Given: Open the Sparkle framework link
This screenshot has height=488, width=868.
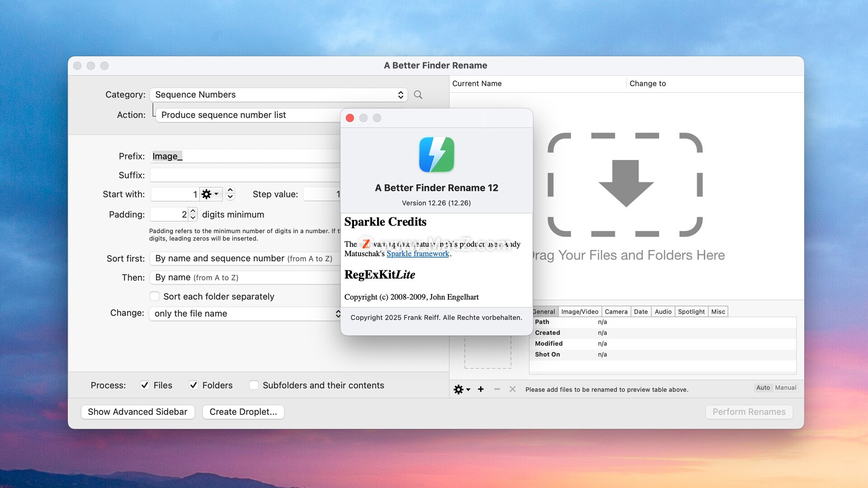Looking at the screenshot, I should pos(418,254).
